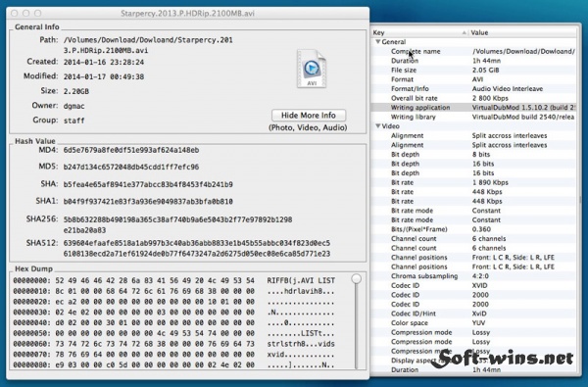Click the Created date 2014-01-16 23:28:24
588x387 pixels.
point(104,62)
